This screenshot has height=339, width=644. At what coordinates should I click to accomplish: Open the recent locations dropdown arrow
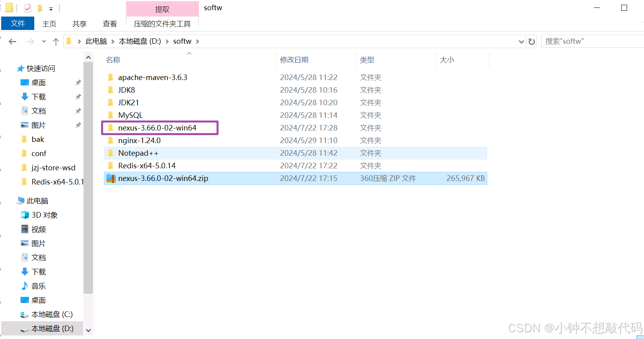click(44, 41)
